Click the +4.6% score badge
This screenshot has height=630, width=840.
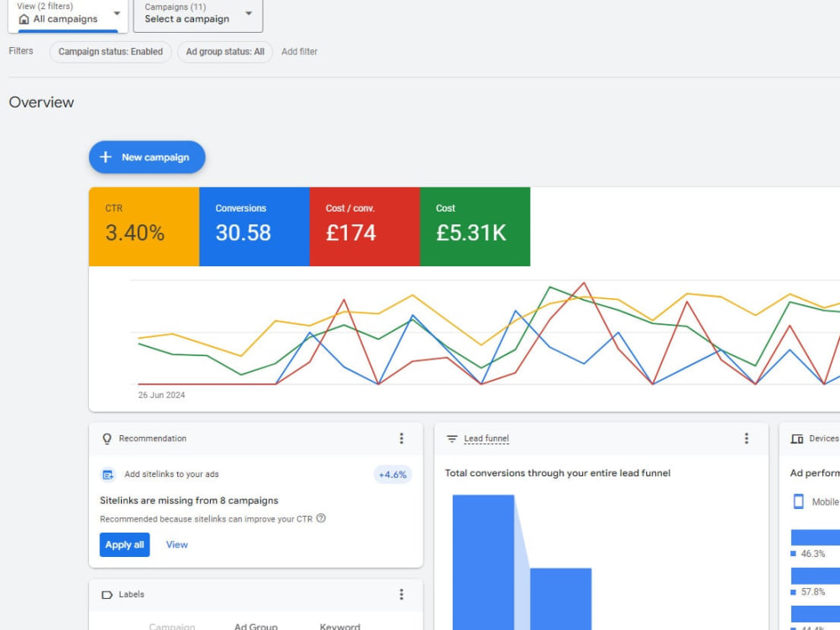pos(392,475)
